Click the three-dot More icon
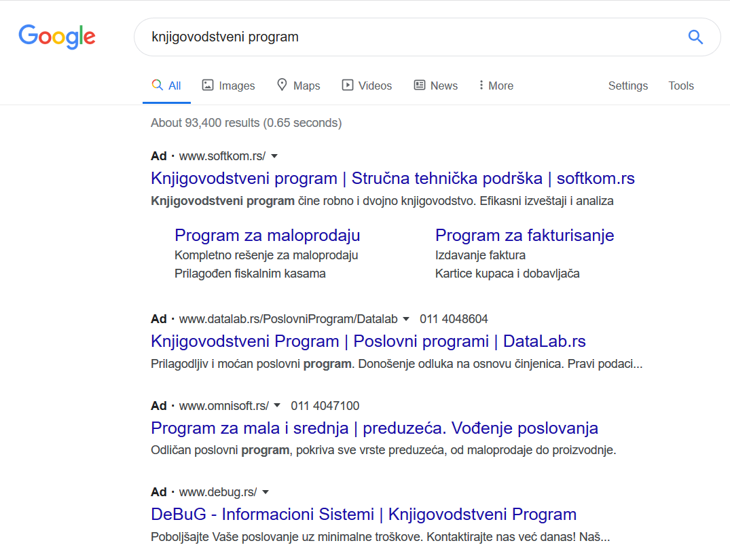The height and width of the screenshot is (560, 730). click(x=481, y=85)
